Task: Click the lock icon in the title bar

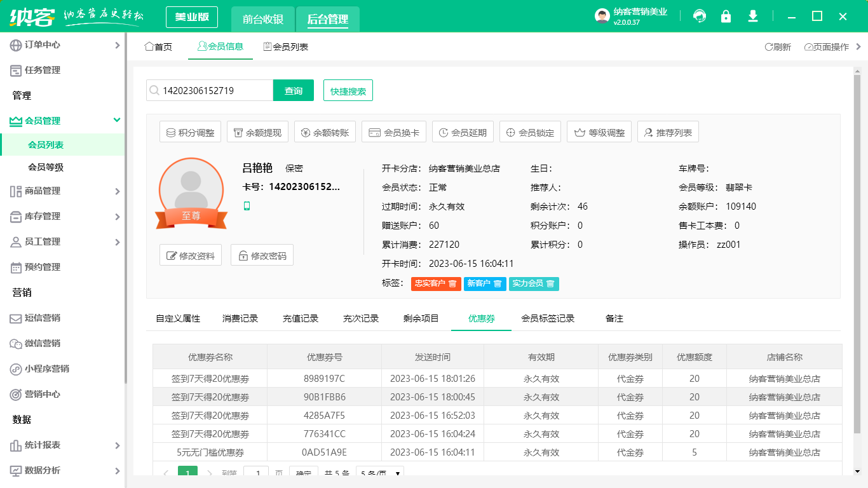Action: coord(726,16)
